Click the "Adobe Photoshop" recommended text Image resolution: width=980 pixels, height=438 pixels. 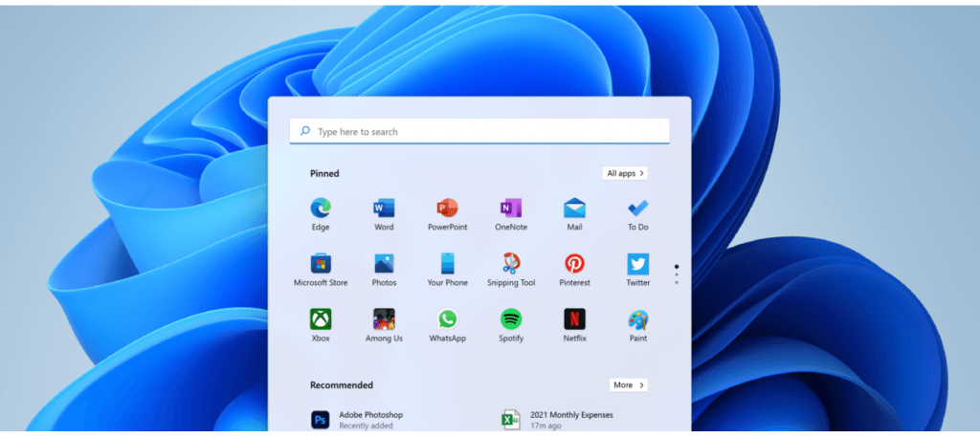(x=370, y=414)
